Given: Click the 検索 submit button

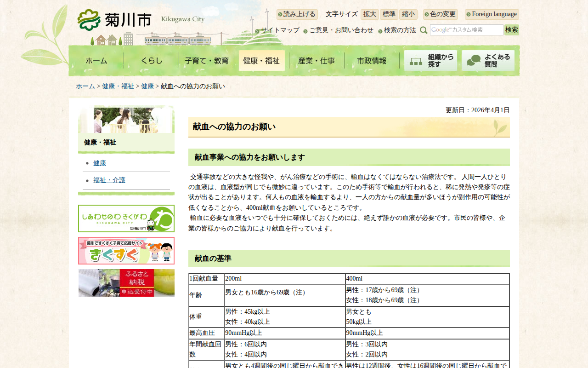Looking at the screenshot, I should pos(512,30).
